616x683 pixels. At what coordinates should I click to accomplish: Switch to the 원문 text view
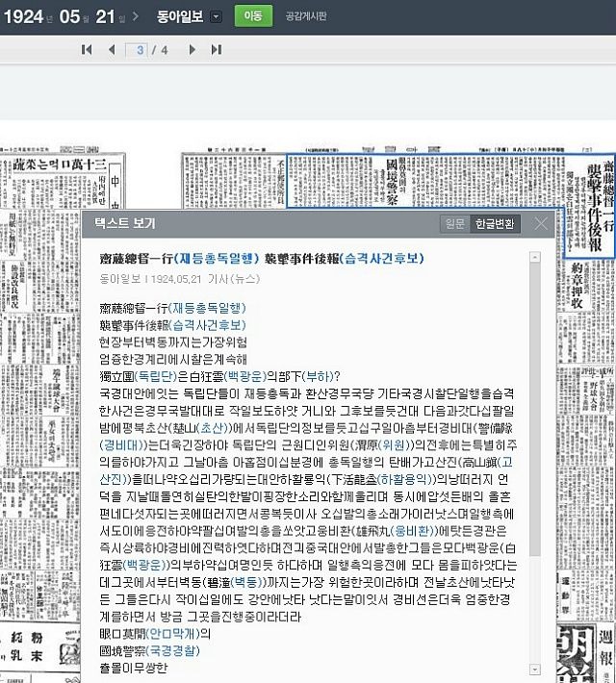(x=454, y=224)
